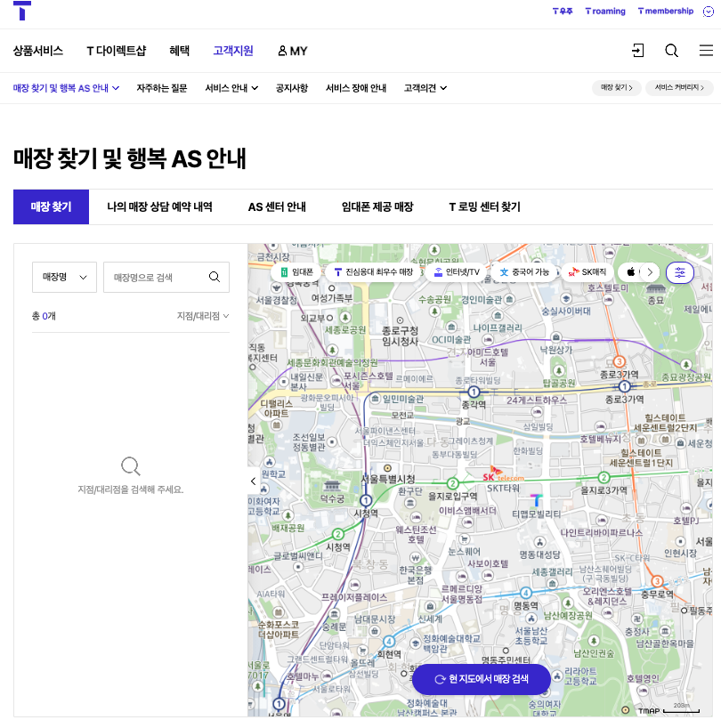Click the 덕수궁 palace icon on map

click(332, 486)
